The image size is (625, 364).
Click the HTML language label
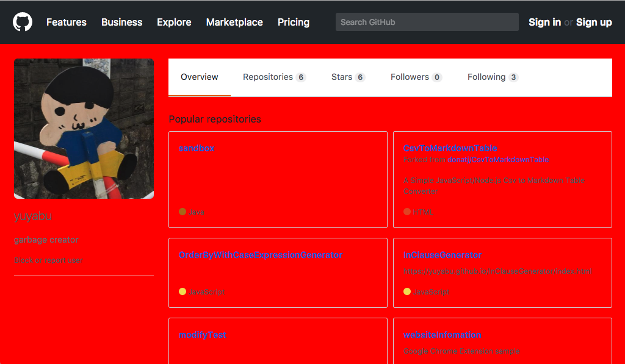[x=423, y=212]
